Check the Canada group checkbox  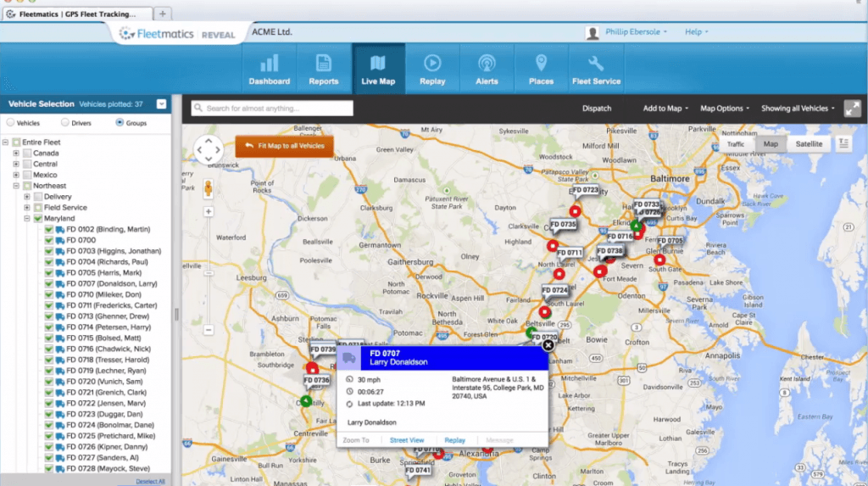[x=27, y=153]
